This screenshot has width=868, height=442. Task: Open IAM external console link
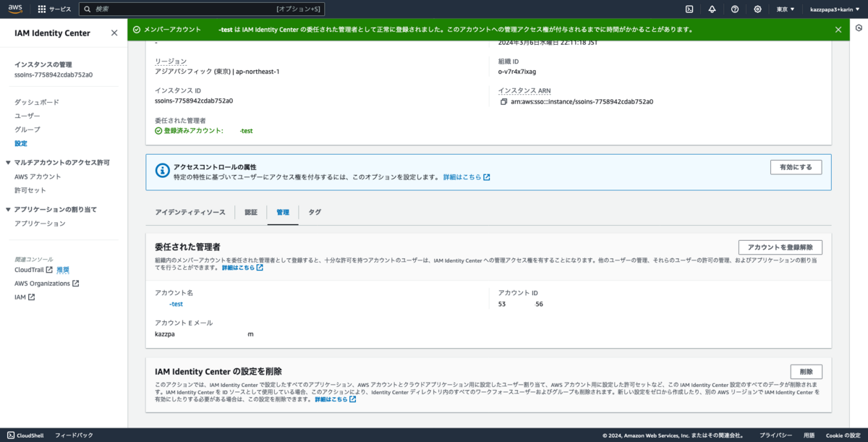25,297
